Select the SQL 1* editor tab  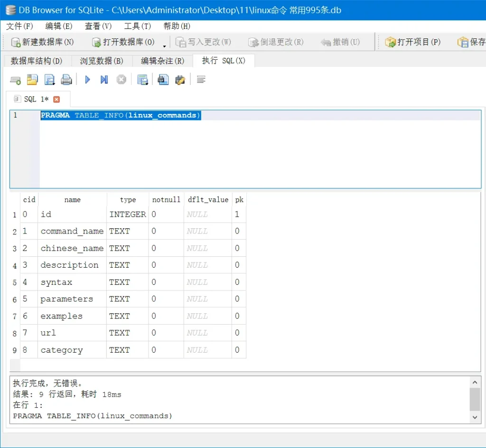36,99
